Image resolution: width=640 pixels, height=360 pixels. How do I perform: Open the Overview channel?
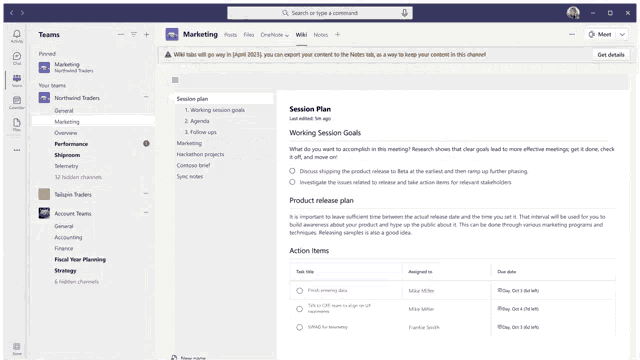click(65, 133)
